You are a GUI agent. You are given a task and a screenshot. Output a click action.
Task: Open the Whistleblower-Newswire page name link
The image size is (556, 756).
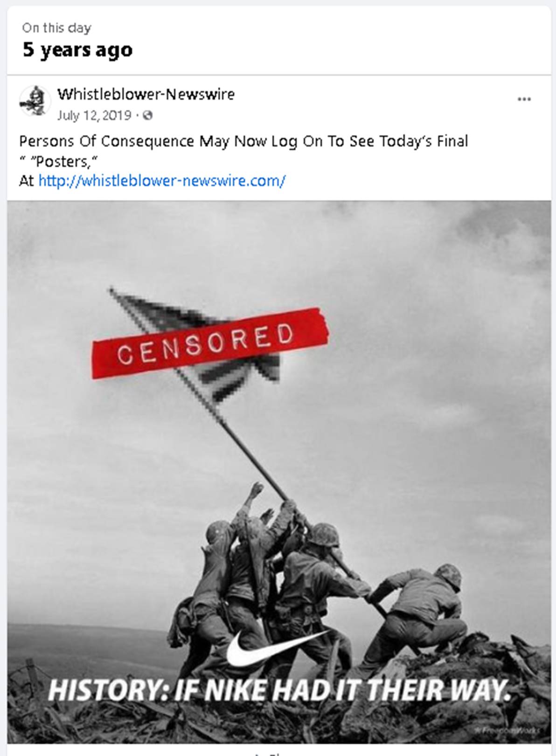click(x=146, y=94)
